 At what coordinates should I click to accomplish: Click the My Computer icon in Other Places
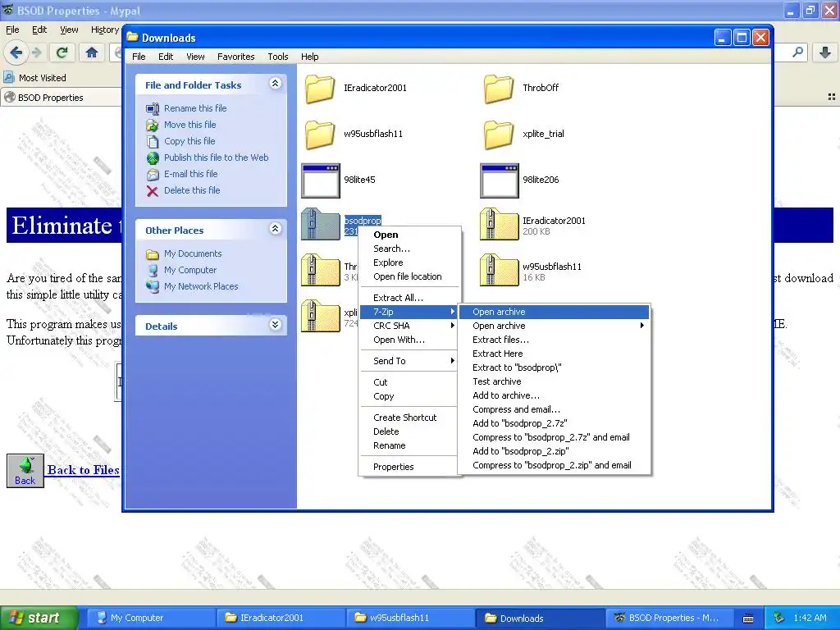click(153, 270)
